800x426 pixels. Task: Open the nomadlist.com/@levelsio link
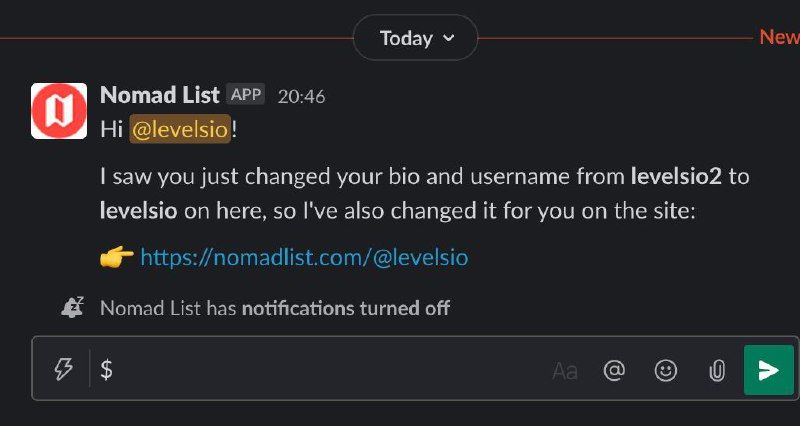point(304,258)
